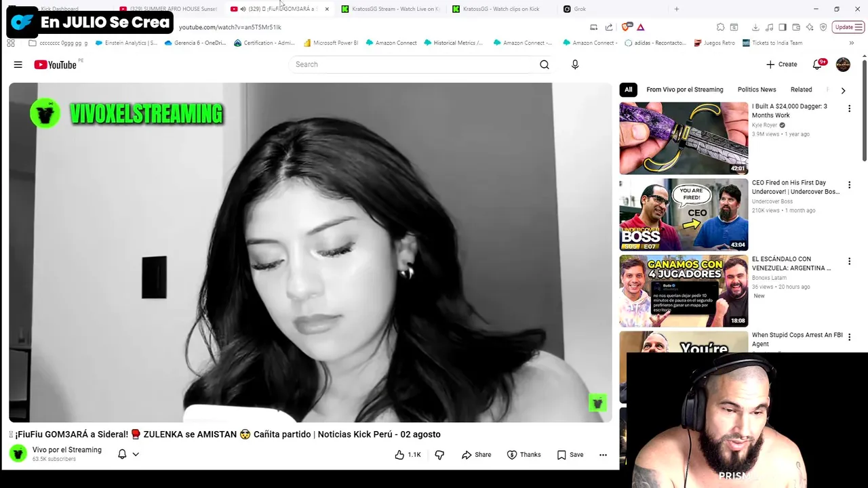
Task: Open browser downloads icon
Action: tap(755, 27)
